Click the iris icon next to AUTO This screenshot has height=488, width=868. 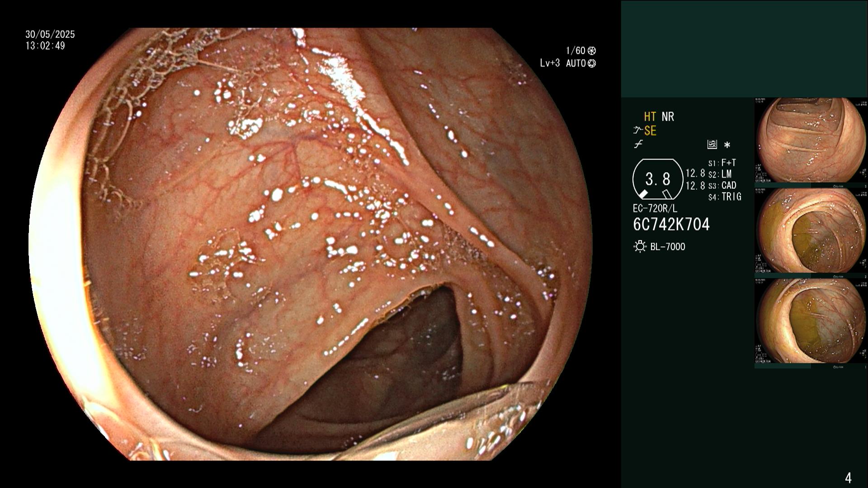[x=591, y=63]
